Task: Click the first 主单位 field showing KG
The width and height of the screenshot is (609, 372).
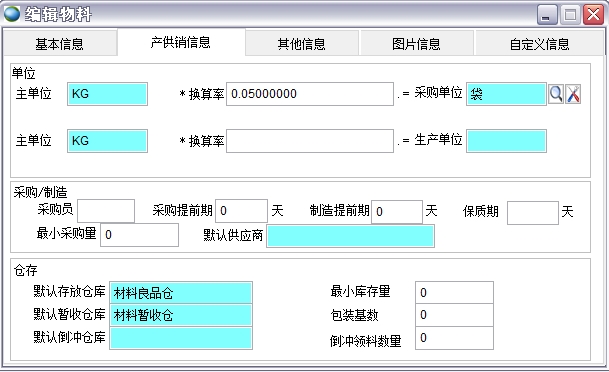Action: (x=107, y=94)
